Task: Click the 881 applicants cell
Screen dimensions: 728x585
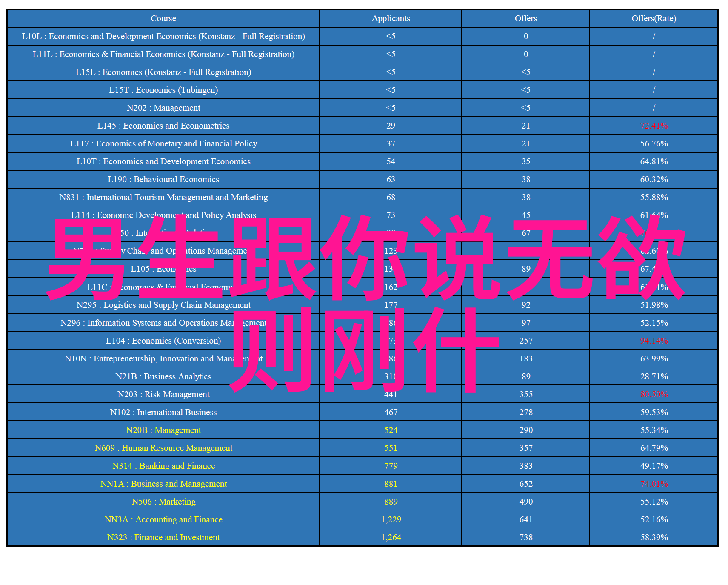Action: pyautogui.click(x=391, y=484)
